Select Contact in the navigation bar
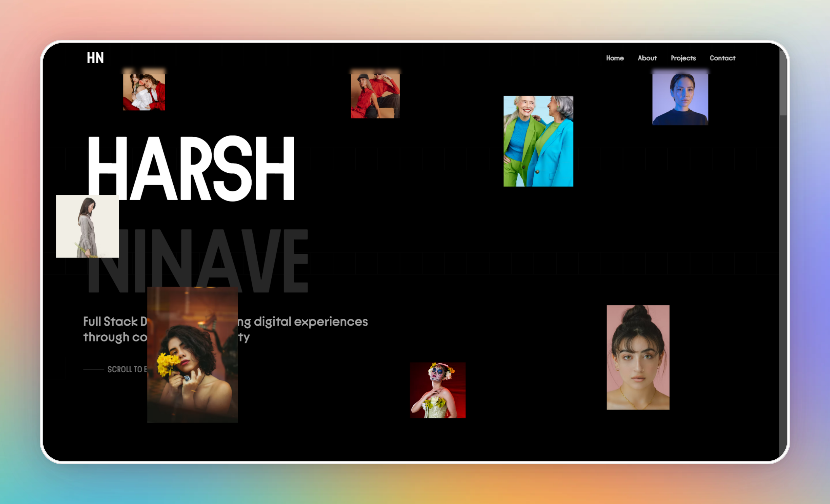The height and width of the screenshot is (504, 830). click(723, 58)
